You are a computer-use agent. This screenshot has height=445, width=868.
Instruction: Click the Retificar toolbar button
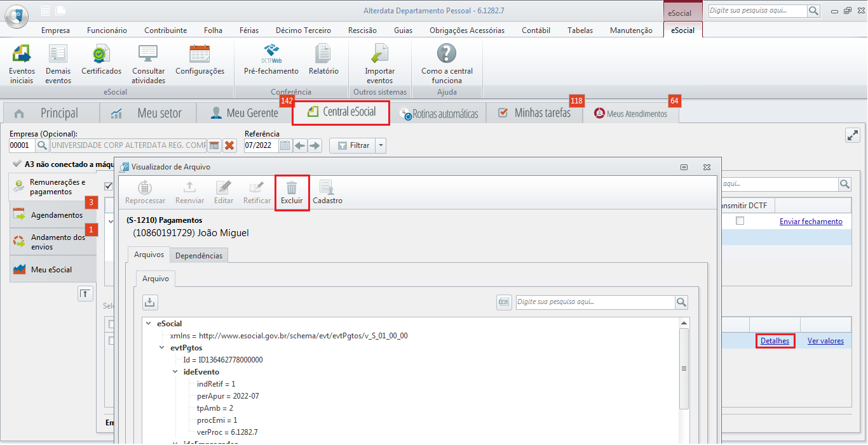click(x=257, y=194)
